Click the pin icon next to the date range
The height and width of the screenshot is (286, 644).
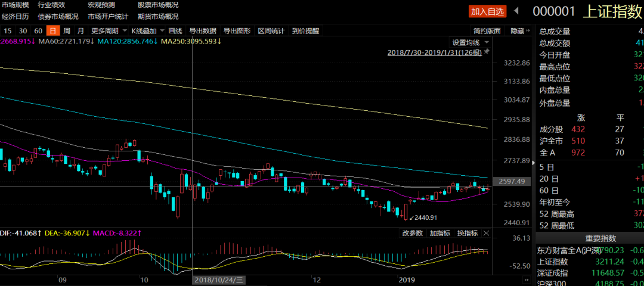[487, 52]
